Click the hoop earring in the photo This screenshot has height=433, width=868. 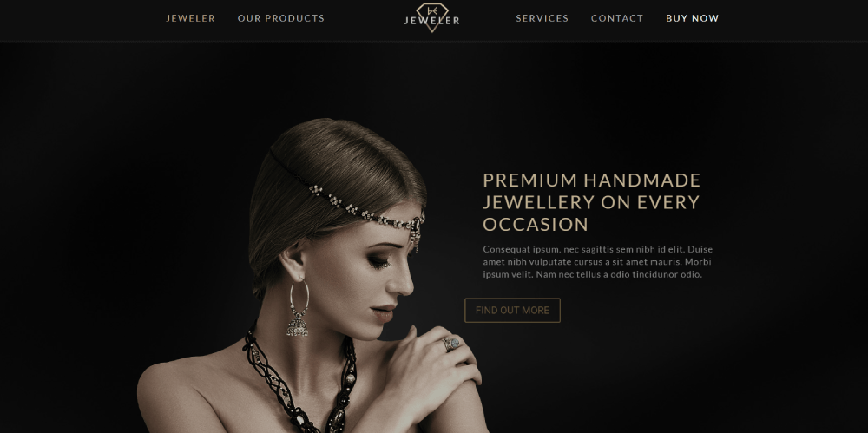click(299, 308)
